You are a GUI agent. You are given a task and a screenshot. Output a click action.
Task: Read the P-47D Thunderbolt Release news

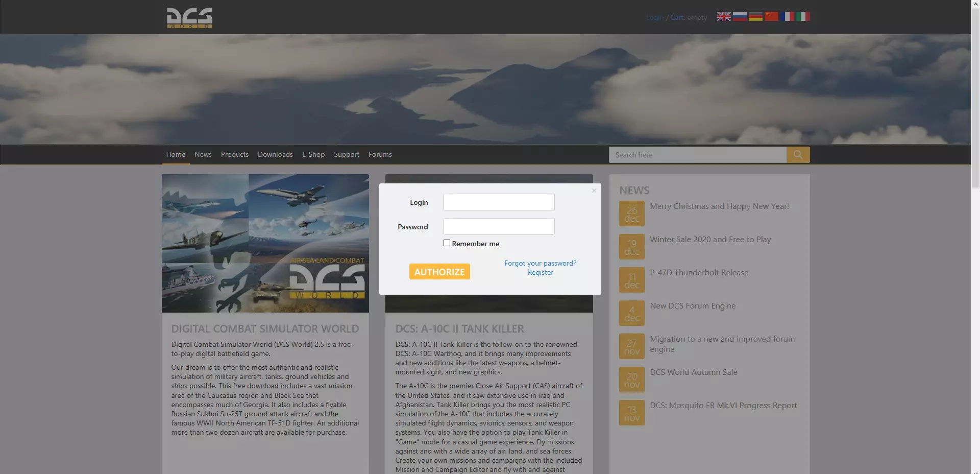point(699,273)
